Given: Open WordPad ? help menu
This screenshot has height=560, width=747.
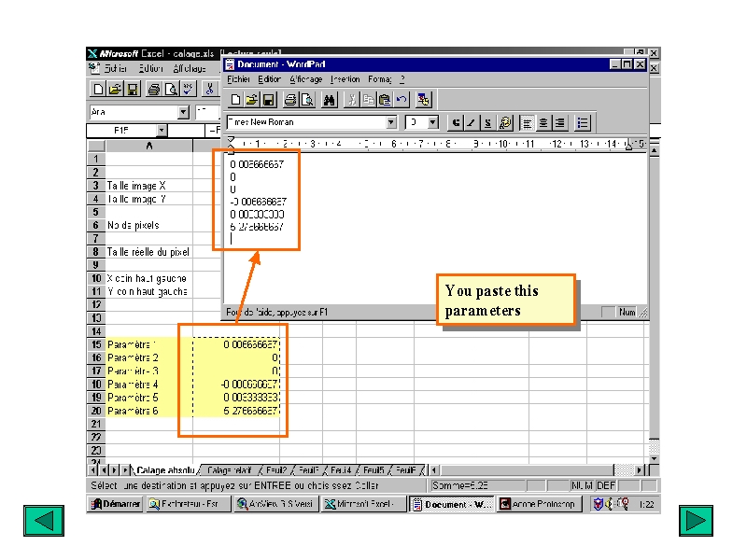Looking at the screenshot, I should tap(402, 79).
